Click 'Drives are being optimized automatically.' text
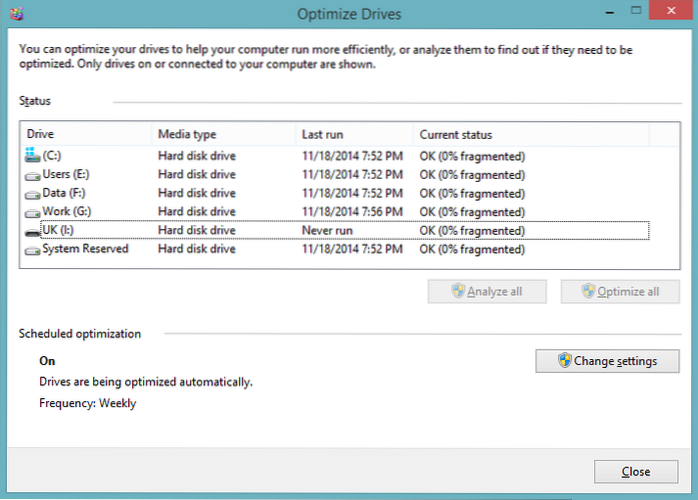 (x=146, y=382)
